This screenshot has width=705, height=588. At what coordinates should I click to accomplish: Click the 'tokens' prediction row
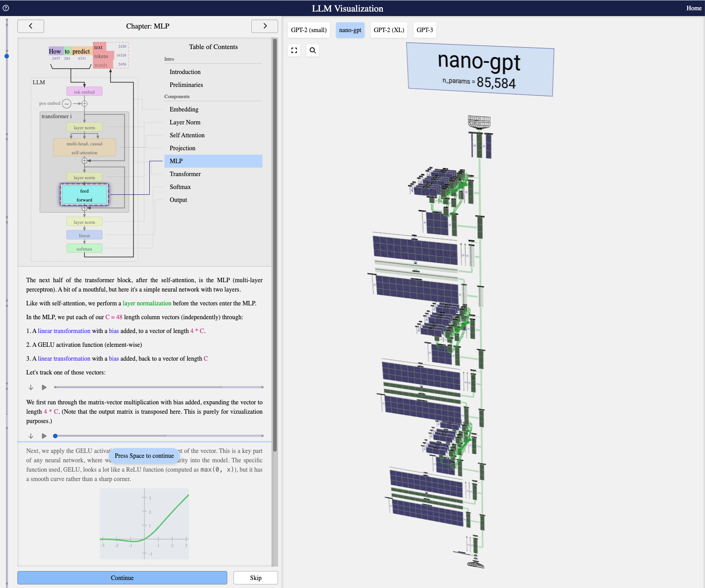click(x=103, y=56)
